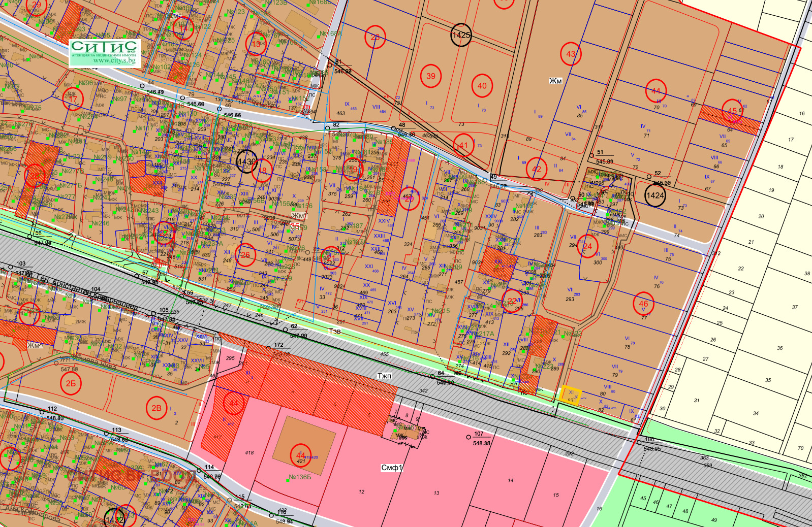Click the red-circled block 24 marker
812x527 pixels.
587,246
